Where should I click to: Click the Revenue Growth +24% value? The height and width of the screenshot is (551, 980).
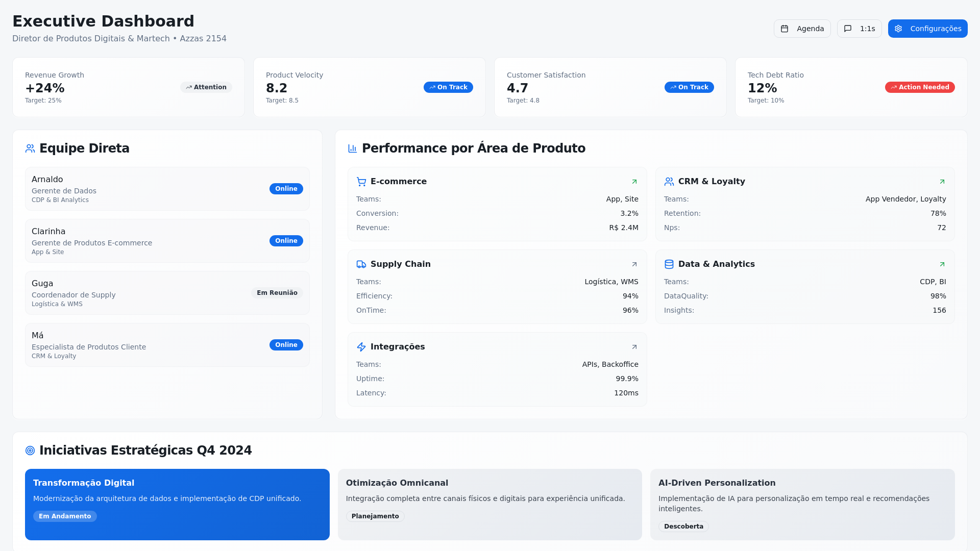(x=45, y=88)
